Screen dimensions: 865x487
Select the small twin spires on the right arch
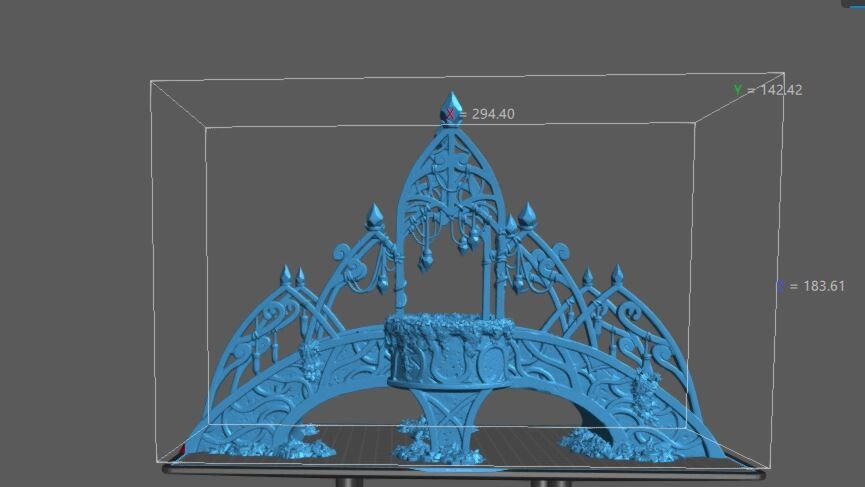tap(603, 276)
